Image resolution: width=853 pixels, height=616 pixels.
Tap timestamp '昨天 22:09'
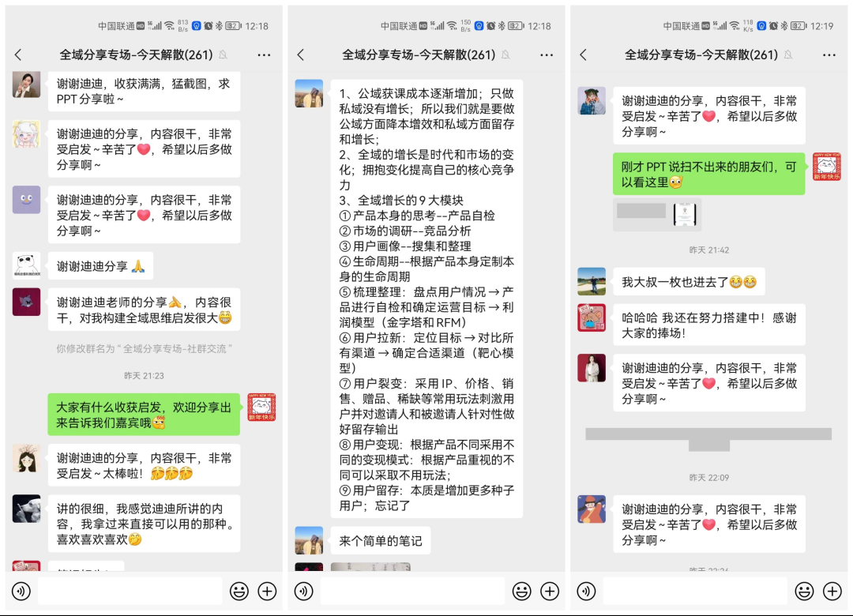tap(708, 477)
